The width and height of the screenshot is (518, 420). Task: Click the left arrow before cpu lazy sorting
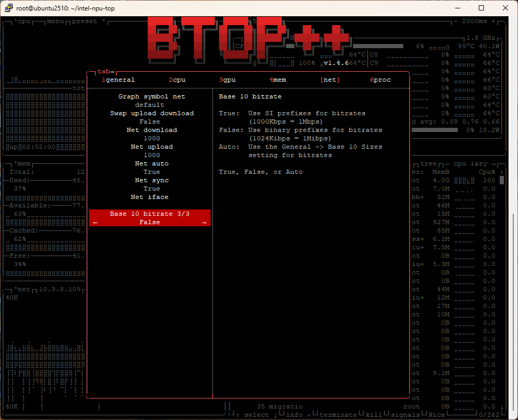point(447,164)
